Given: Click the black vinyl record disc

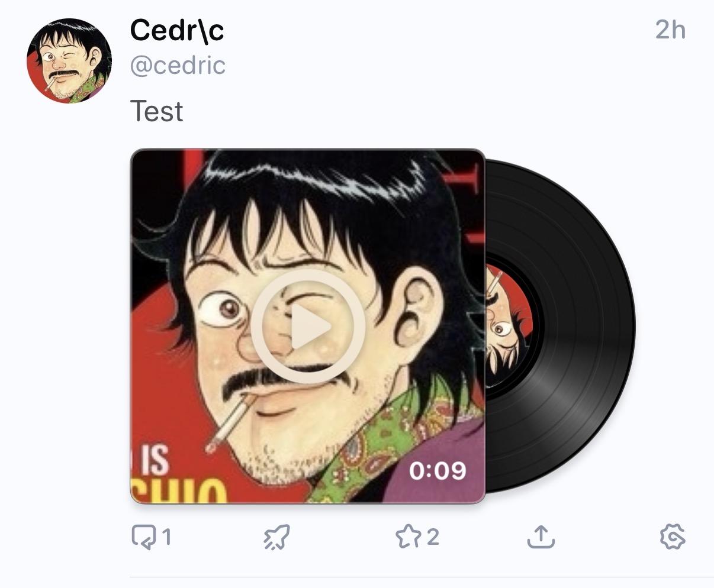Looking at the screenshot, I should click(560, 326).
